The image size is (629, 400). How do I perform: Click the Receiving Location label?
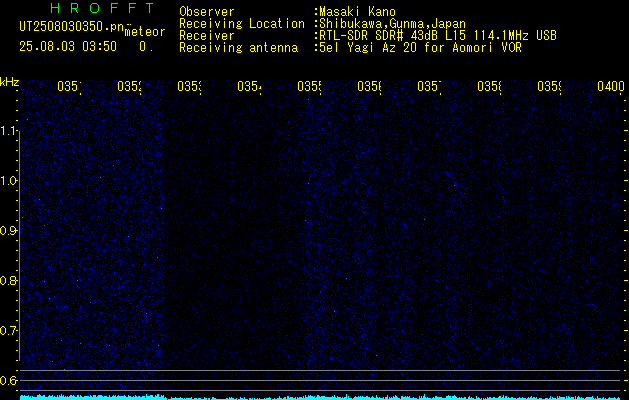pos(242,24)
